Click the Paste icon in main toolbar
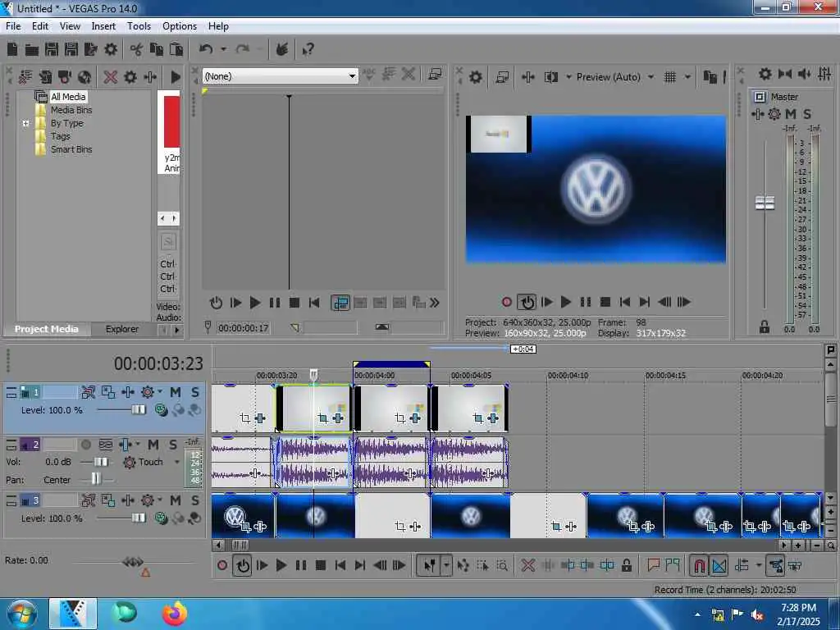Screen dimensions: 840x630 [176, 50]
